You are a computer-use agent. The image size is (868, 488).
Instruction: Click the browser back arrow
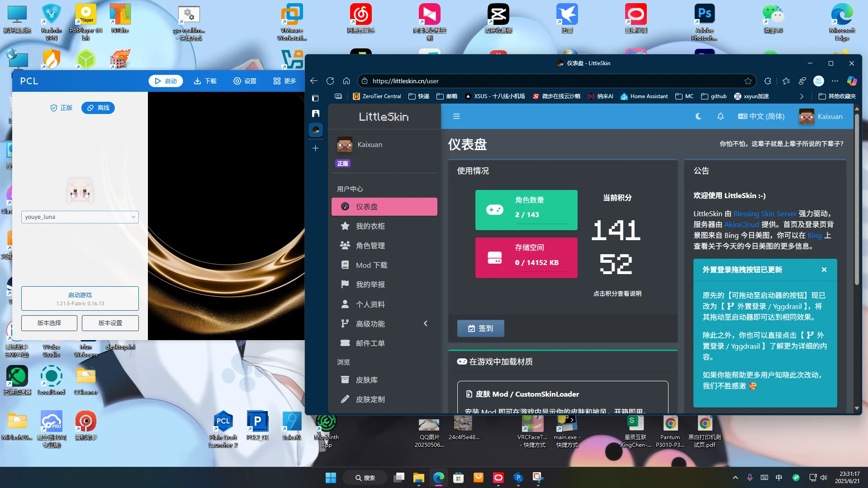314,81
